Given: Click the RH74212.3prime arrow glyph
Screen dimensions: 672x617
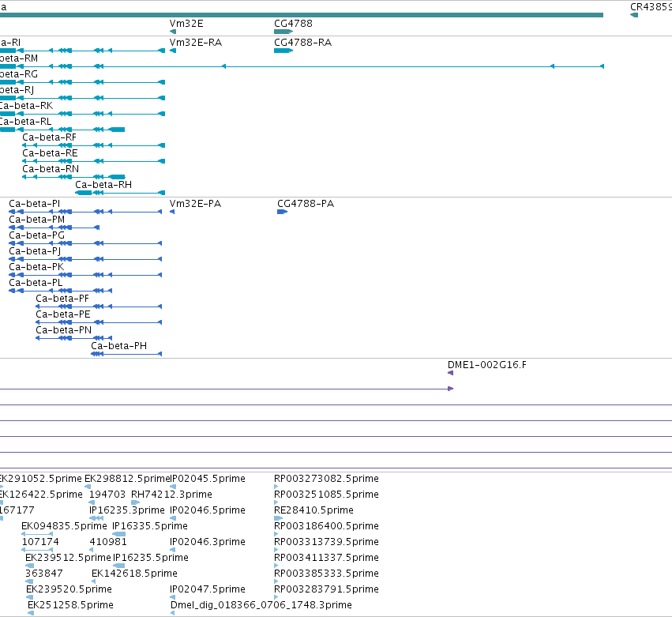Looking at the screenshot, I should [136, 502].
